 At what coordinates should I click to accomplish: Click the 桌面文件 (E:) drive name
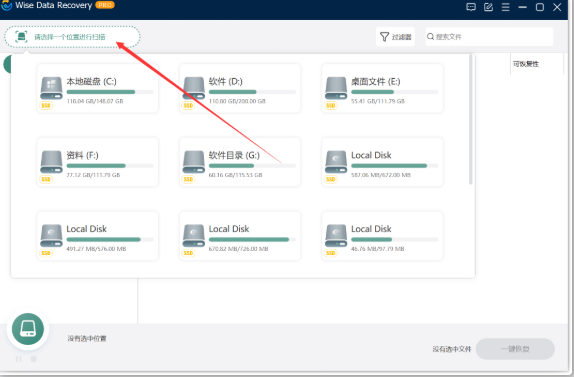pyautogui.click(x=376, y=82)
